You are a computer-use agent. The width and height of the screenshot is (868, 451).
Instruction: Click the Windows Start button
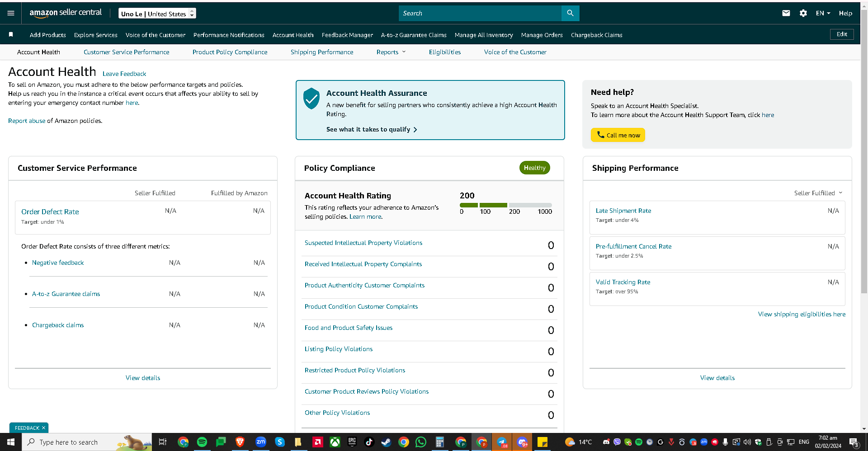click(11, 442)
